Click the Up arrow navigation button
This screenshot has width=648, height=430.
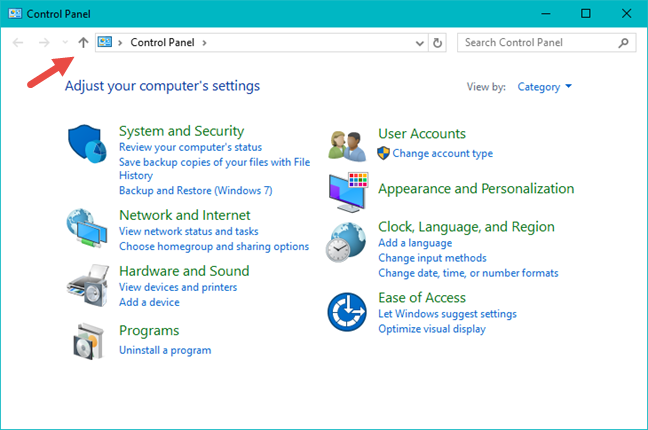[x=83, y=43]
